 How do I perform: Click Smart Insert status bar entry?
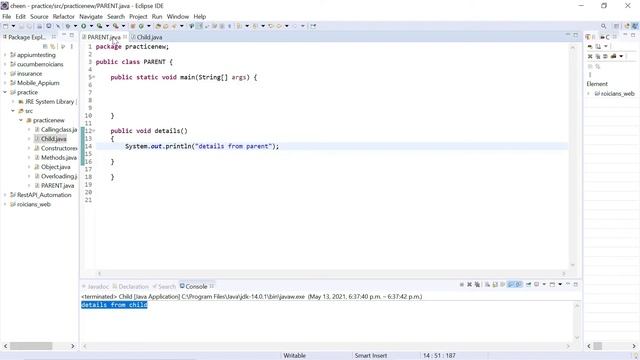371,356
